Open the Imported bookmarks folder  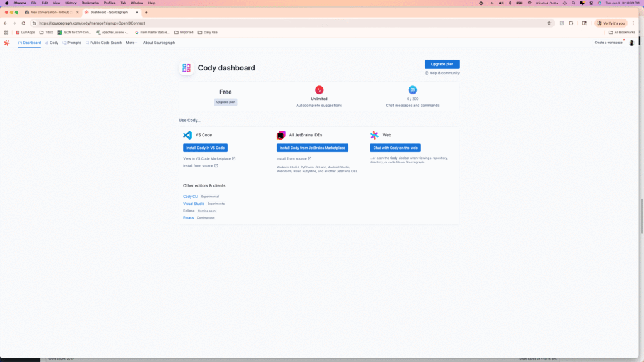pos(184,33)
